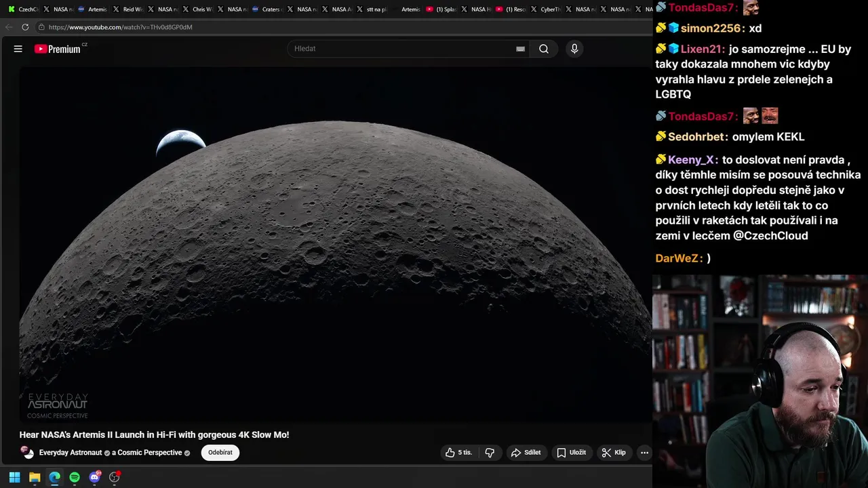This screenshot has width=868, height=488.
Task: Switch to the 'stt na pl' X tab
Action: pos(372,9)
